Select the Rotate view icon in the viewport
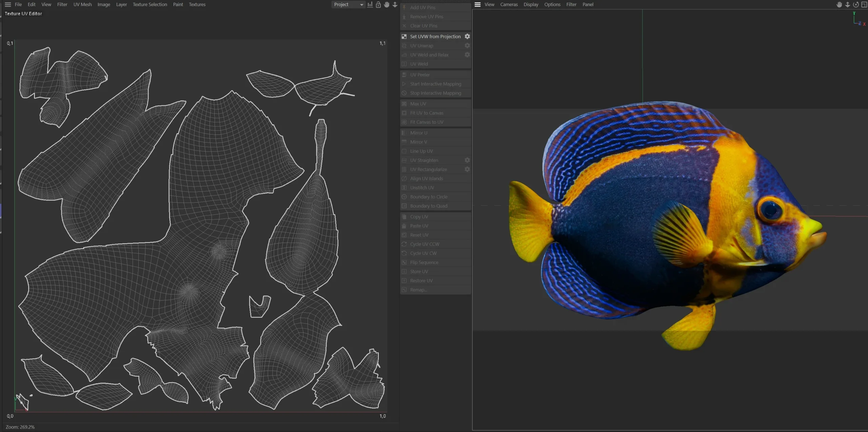The height and width of the screenshot is (432, 868). coord(856,4)
